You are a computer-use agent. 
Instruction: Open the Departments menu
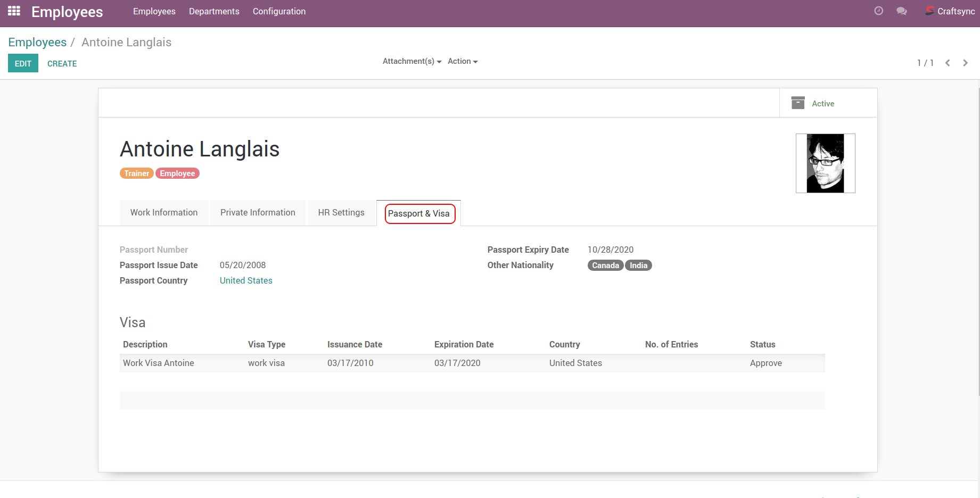tap(214, 11)
